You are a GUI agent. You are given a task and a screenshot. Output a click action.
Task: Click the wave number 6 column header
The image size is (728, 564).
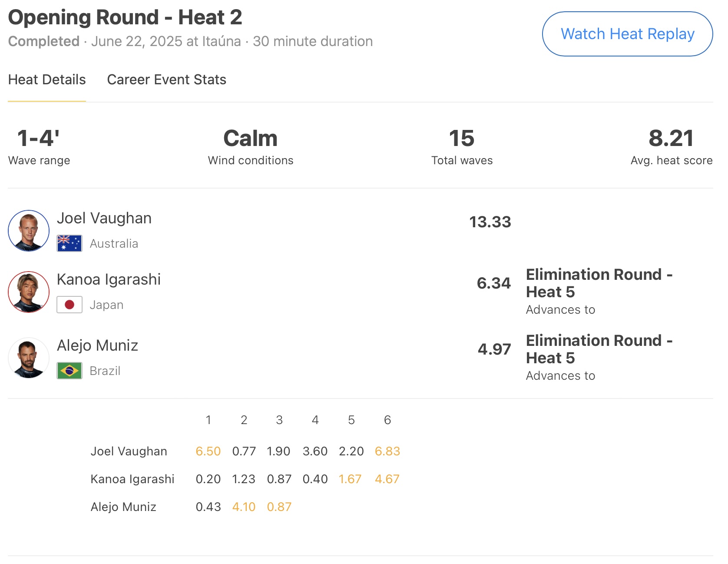[x=387, y=420]
